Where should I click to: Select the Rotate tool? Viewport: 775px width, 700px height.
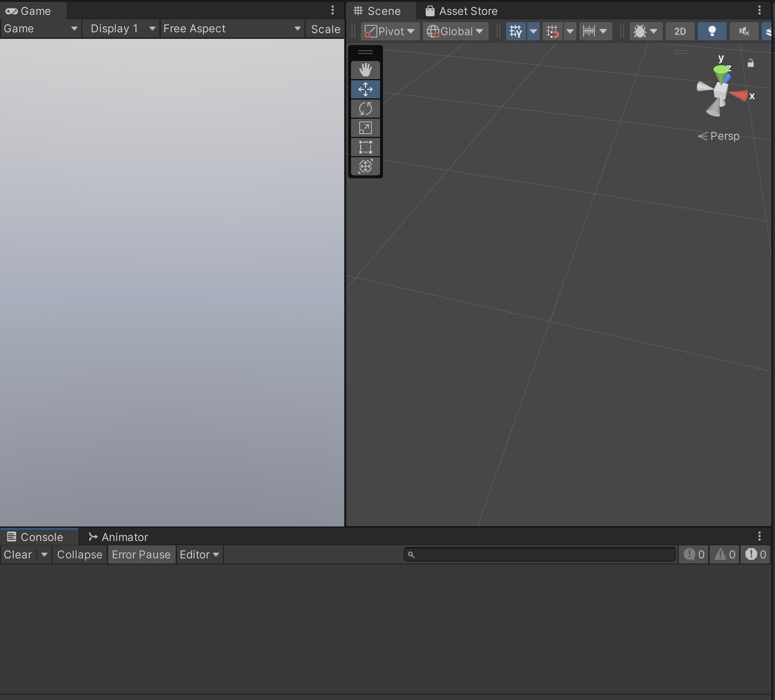coord(365,109)
